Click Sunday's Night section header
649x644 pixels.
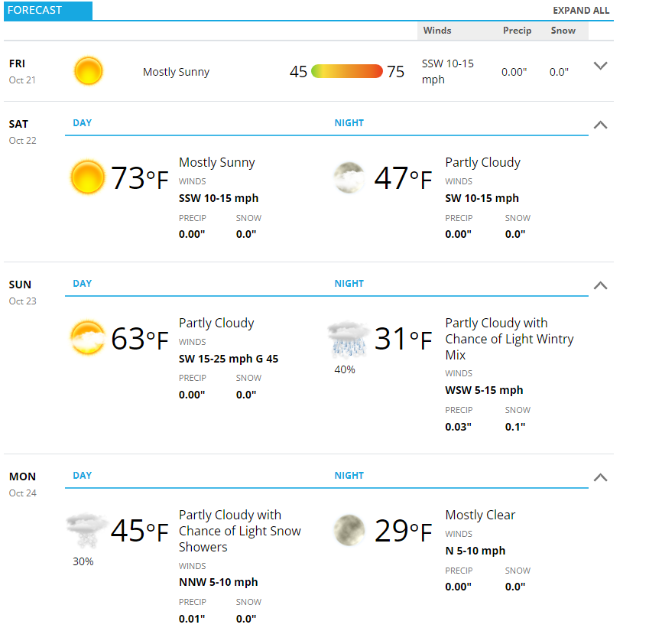click(x=349, y=284)
